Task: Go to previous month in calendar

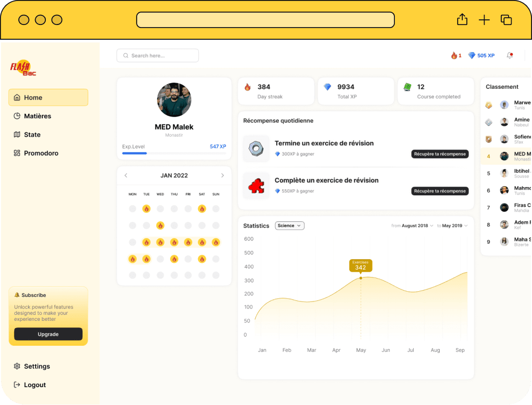Action: coord(126,175)
